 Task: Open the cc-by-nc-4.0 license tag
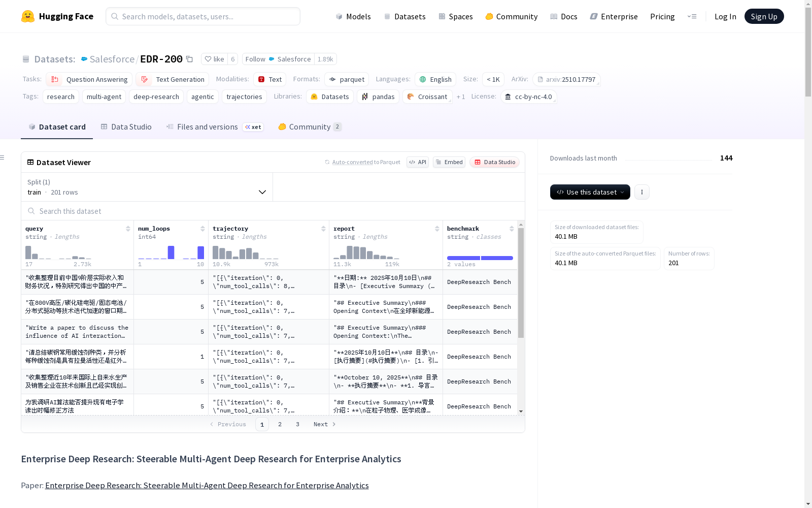pyautogui.click(x=528, y=97)
